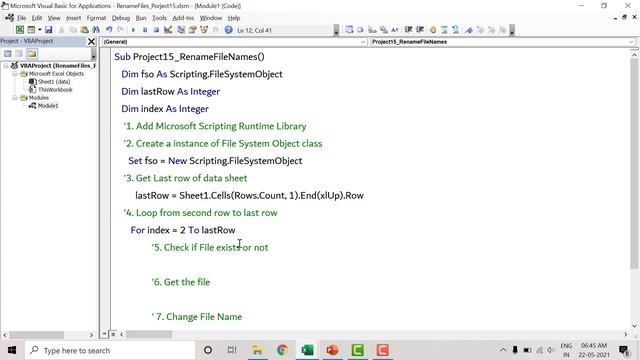Open the Tools menu

pyautogui.click(x=159, y=18)
